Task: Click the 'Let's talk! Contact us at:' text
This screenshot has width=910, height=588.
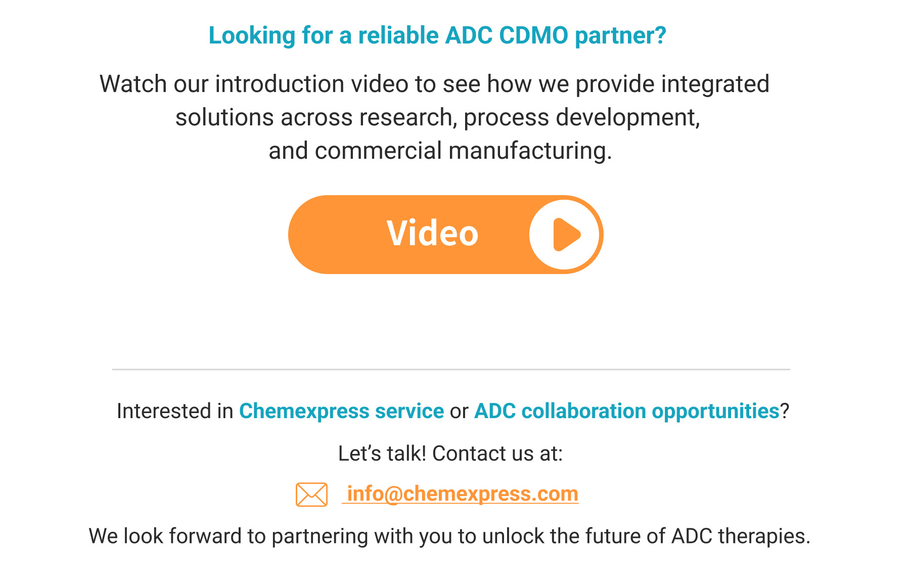Action: (x=450, y=454)
